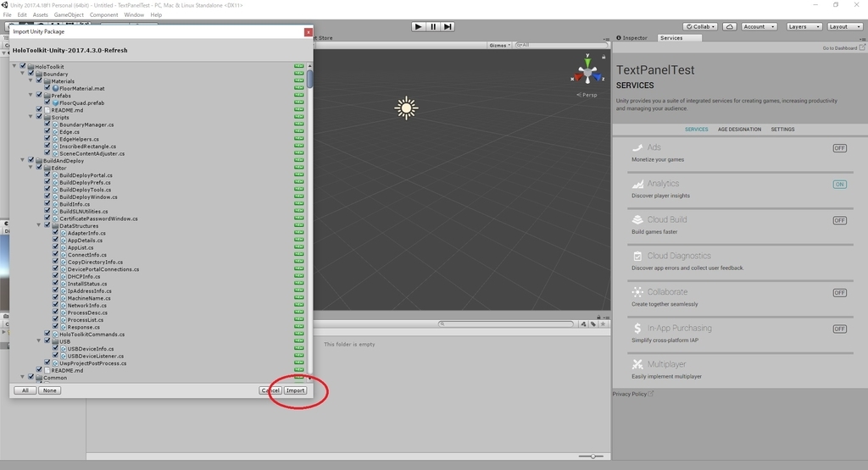
Task: Open the Gizmos dropdown in scene view
Action: click(500, 46)
